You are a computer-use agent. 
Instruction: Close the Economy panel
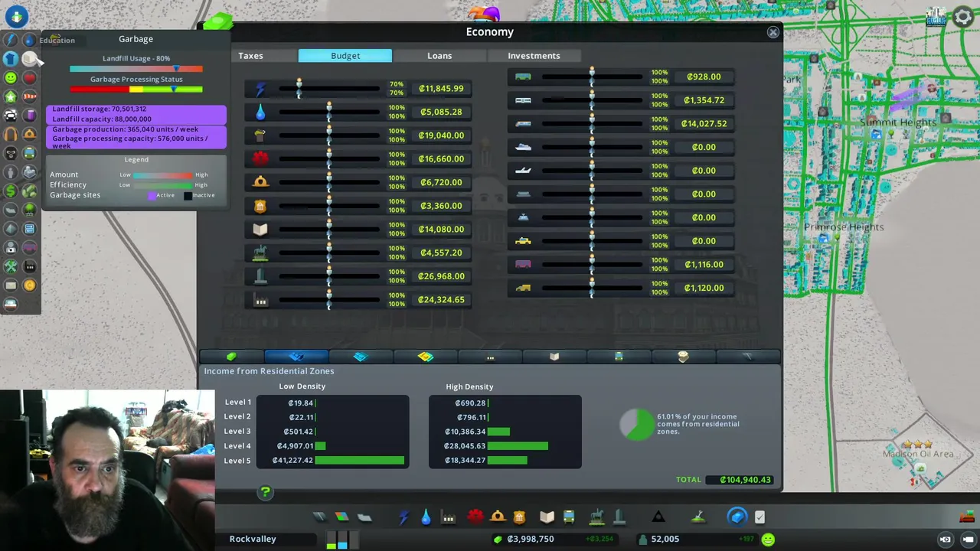click(773, 32)
